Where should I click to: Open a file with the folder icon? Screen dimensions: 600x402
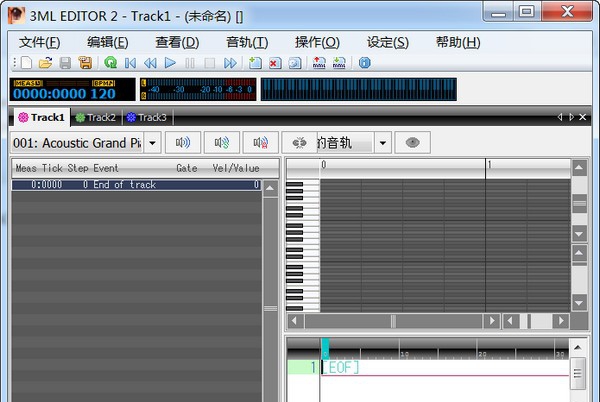point(46,63)
